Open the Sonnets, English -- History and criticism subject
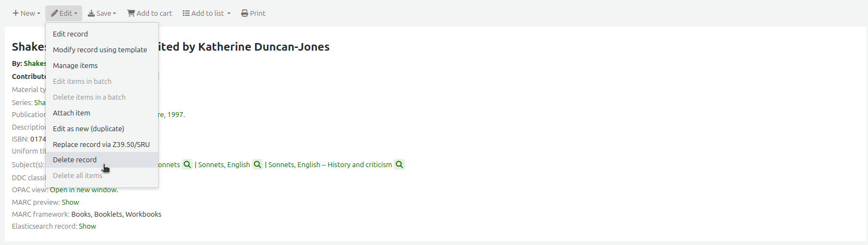This screenshot has height=245, width=868. tap(330, 164)
